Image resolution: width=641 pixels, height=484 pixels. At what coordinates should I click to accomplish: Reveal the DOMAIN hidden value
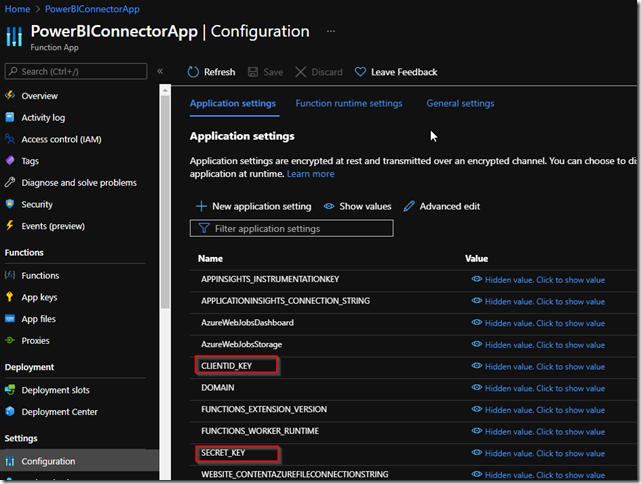click(x=538, y=388)
